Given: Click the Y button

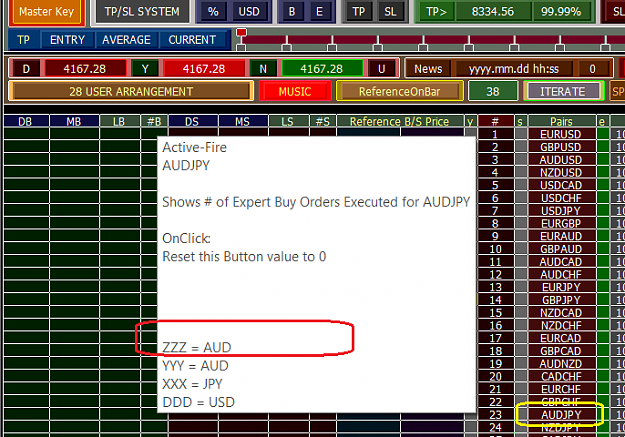Looking at the screenshot, I should click(145, 69).
